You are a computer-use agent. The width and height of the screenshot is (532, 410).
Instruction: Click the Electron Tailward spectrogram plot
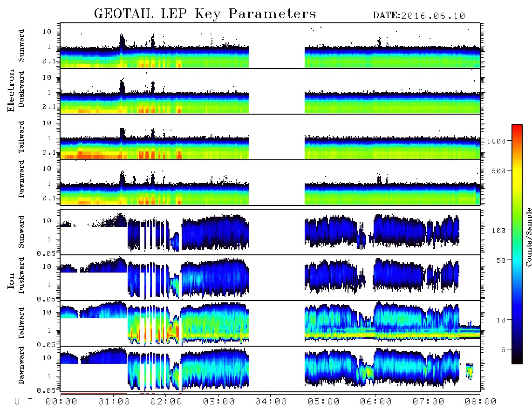[270, 137]
